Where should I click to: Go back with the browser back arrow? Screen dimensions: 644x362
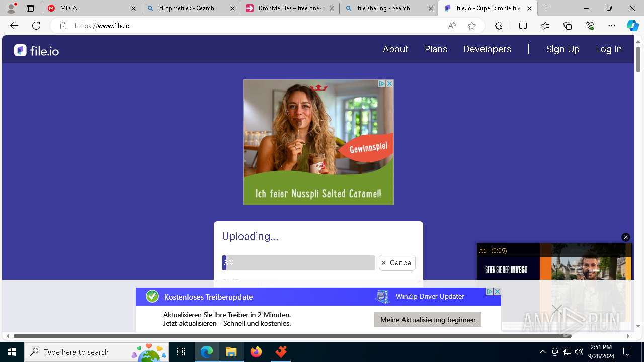14,26
